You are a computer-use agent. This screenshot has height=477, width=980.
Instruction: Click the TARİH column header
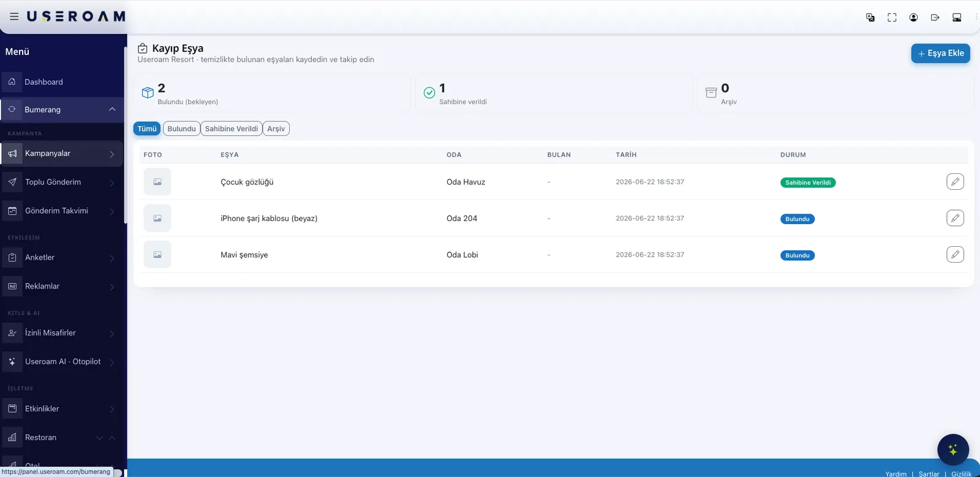pyautogui.click(x=626, y=155)
